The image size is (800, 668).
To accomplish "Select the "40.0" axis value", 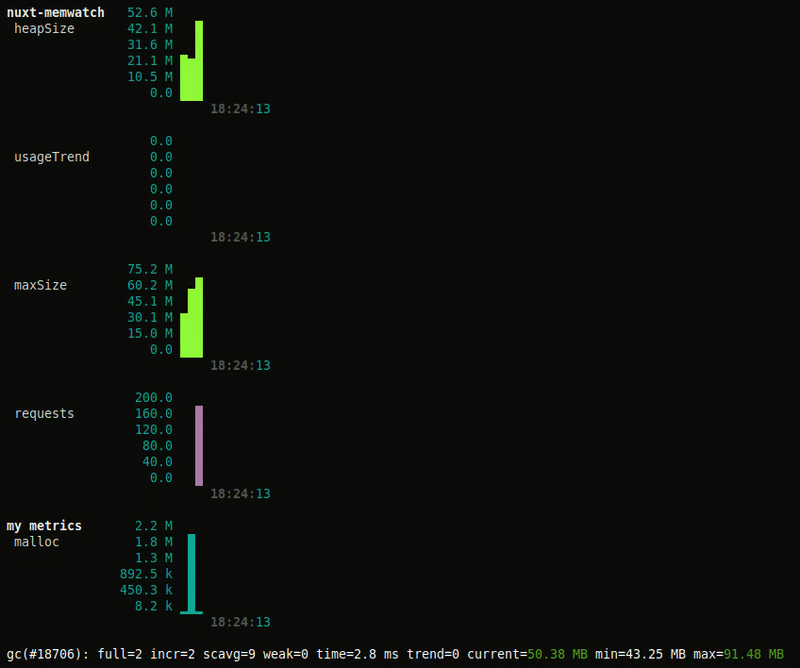I will point(157,461).
